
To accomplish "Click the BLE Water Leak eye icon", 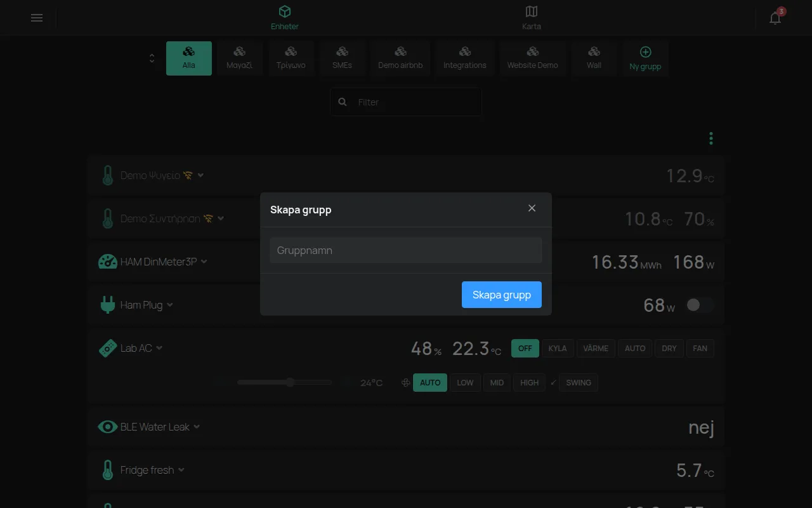I will click(108, 427).
